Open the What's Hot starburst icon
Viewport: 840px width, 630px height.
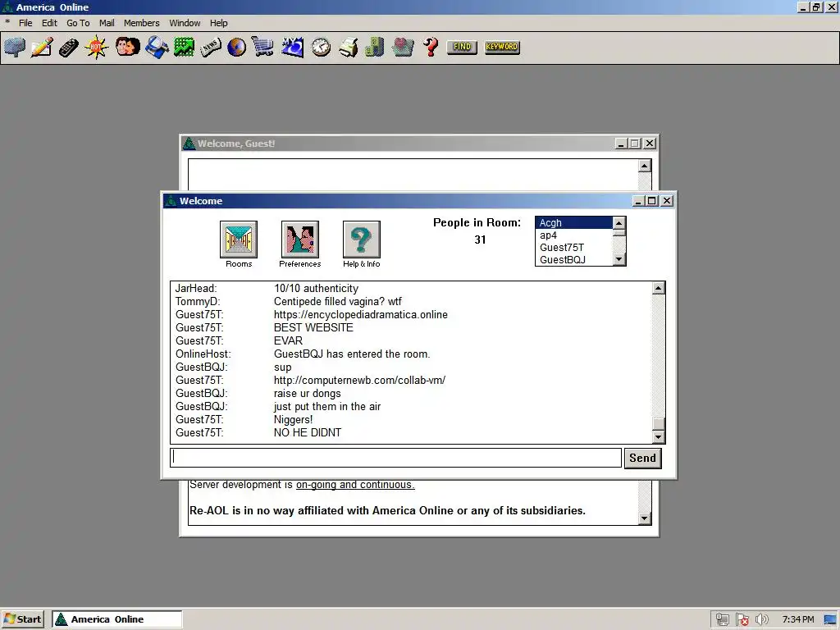(97, 47)
